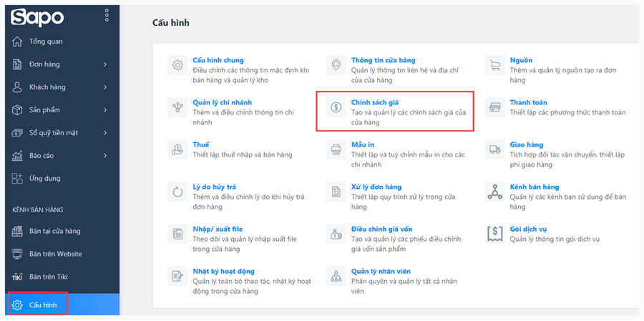Screen dimensions: 644x321
Task: Click the Nguồn shopping cart icon
Action: (495, 65)
